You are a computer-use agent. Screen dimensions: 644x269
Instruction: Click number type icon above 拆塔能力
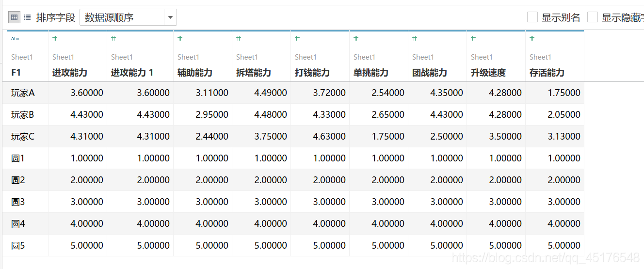[239, 38]
